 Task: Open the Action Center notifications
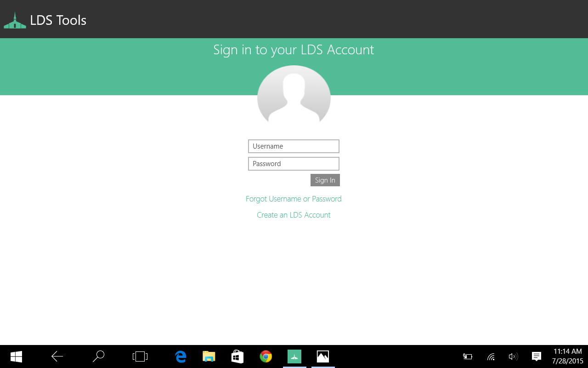coord(536,356)
